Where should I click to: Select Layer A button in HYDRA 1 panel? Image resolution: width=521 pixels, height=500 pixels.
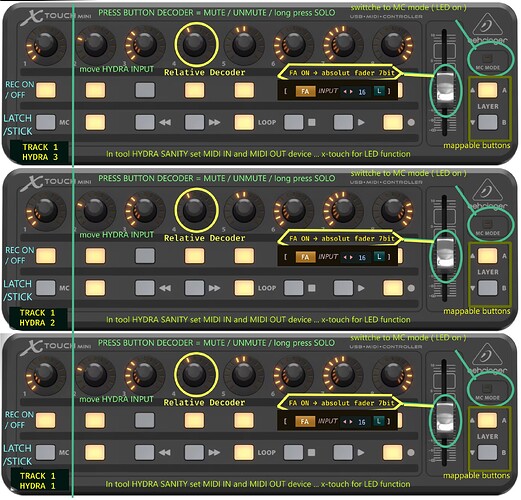point(487,420)
